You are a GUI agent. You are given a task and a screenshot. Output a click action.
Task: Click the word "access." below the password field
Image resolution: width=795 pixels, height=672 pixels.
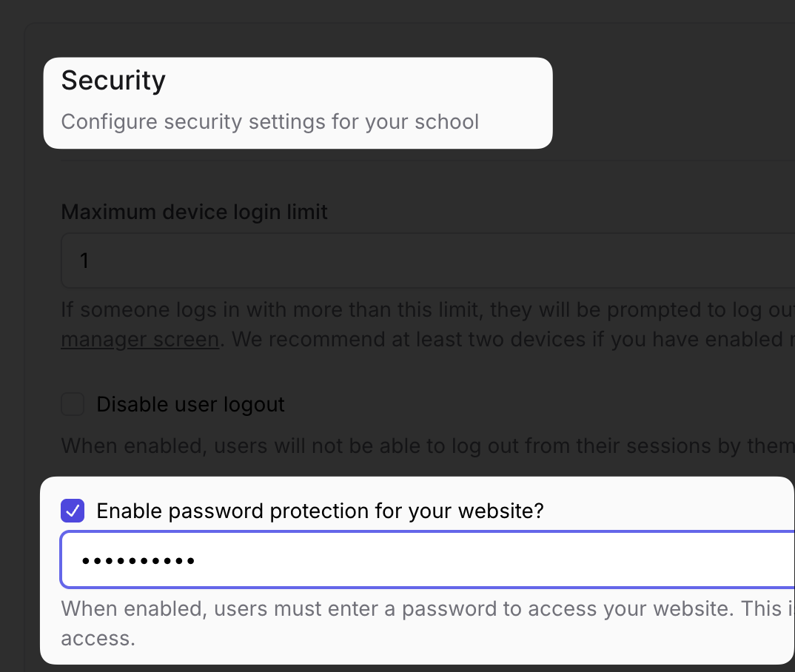tap(98, 638)
